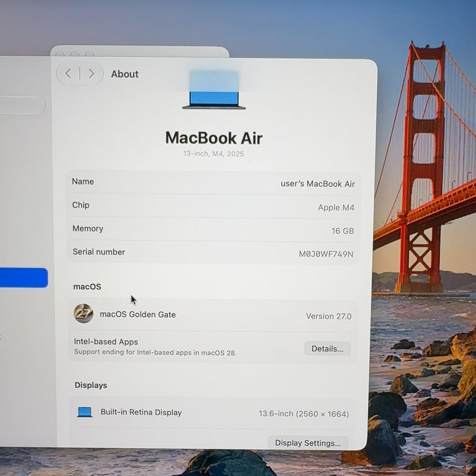Click the "Displays" section heading

click(91, 385)
